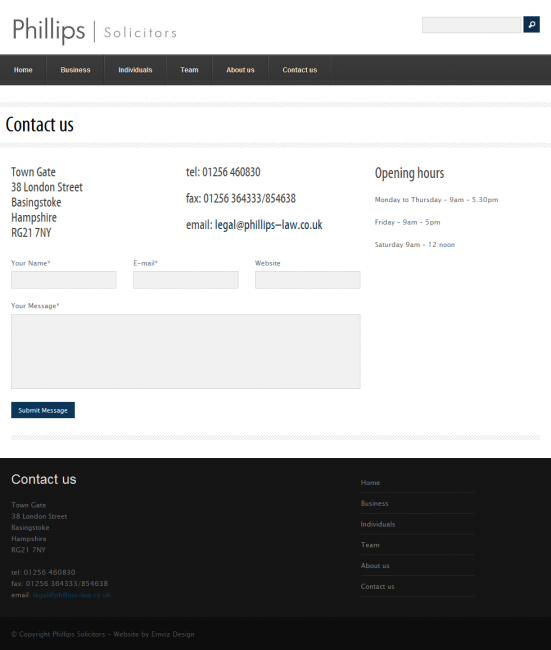Image resolution: width=551 pixels, height=650 pixels.
Task: Click the footer Home link
Action: pos(370,483)
